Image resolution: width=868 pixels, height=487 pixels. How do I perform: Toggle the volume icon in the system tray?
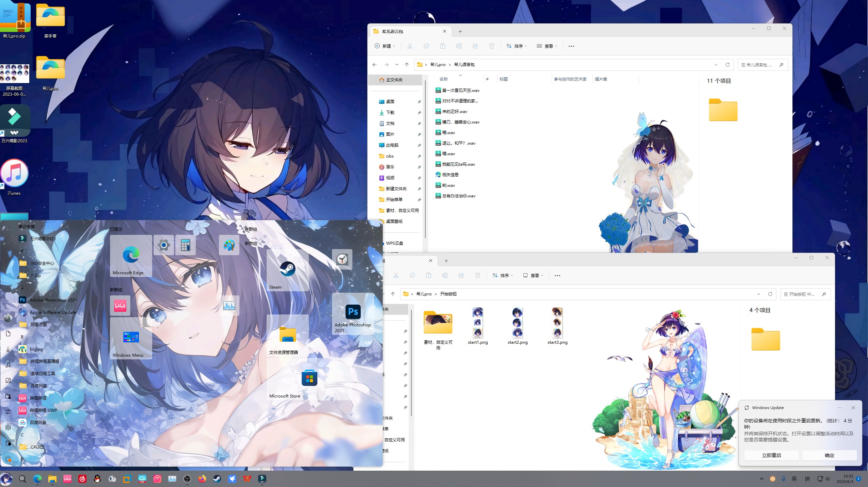coord(828,479)
